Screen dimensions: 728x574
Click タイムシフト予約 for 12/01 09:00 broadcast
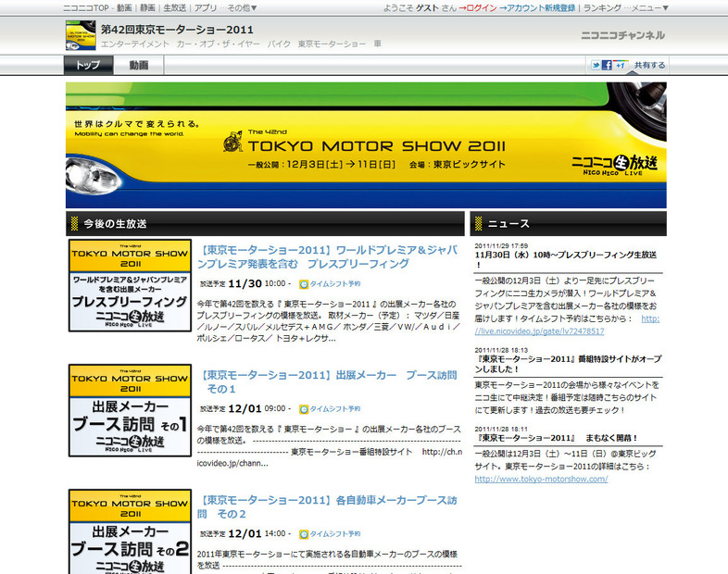coord(334,409)
